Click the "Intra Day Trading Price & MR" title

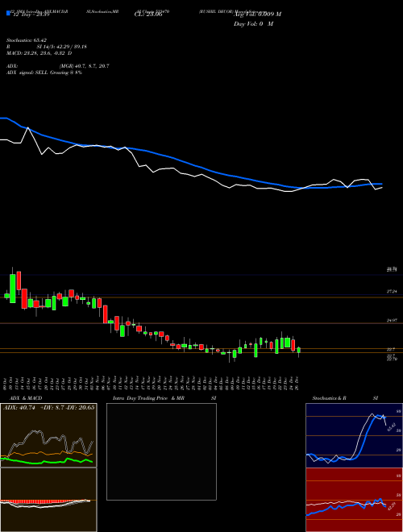point(148,398)
